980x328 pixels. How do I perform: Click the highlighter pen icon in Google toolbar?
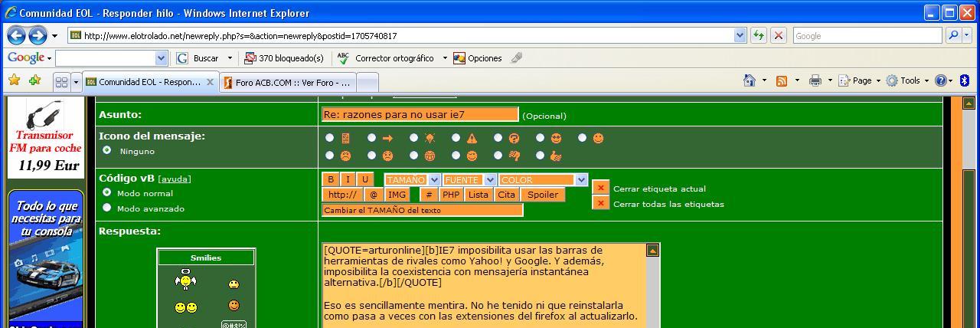(517, 58)
